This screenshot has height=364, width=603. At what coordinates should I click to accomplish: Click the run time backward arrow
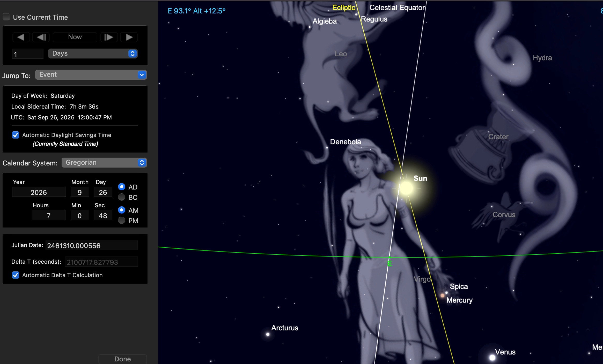[21, 37]
